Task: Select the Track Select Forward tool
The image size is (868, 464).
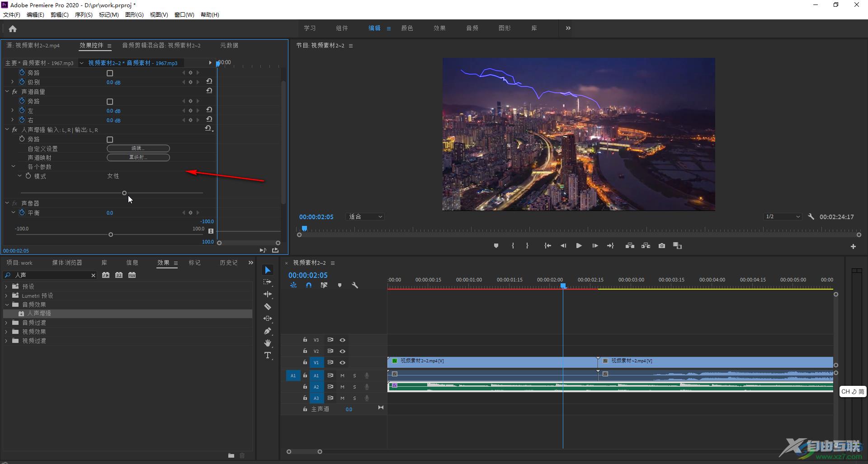Action: point(268,282)
